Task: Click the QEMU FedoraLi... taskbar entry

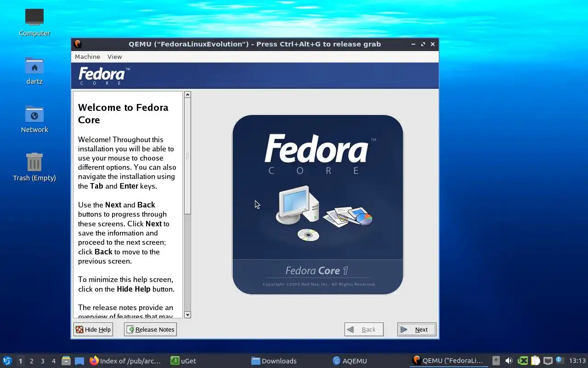Action: click(448, 361)
